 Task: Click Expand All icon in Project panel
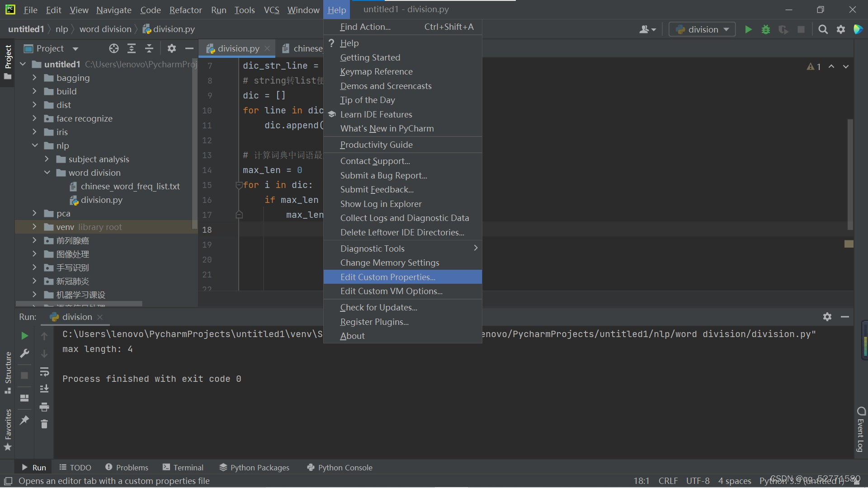click(x=132, y=48)
